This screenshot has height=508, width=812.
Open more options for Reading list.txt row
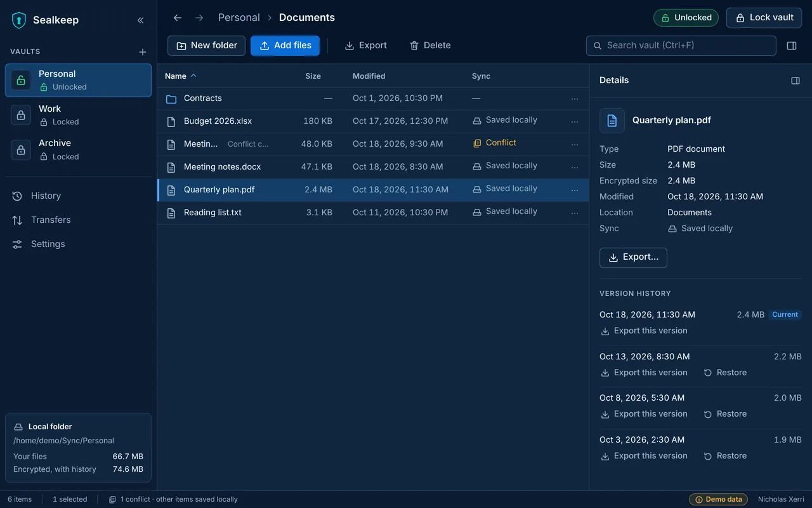[575, 213]
